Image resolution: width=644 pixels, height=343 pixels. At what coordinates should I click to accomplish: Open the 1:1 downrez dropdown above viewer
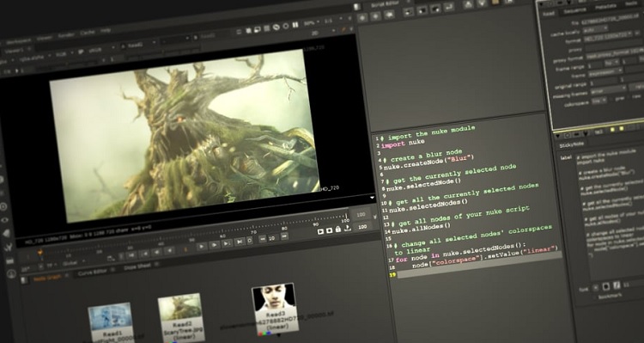pyautogui.click(x=333, y=20)
